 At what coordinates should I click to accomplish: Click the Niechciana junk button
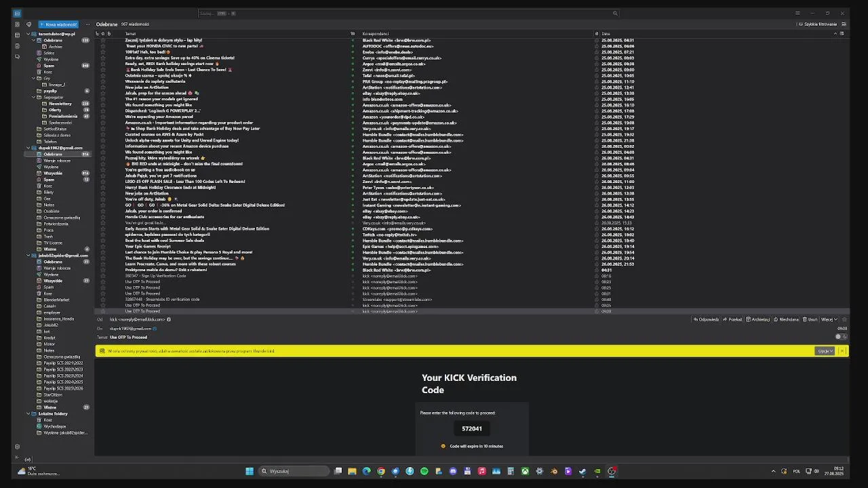pos(786,319)
